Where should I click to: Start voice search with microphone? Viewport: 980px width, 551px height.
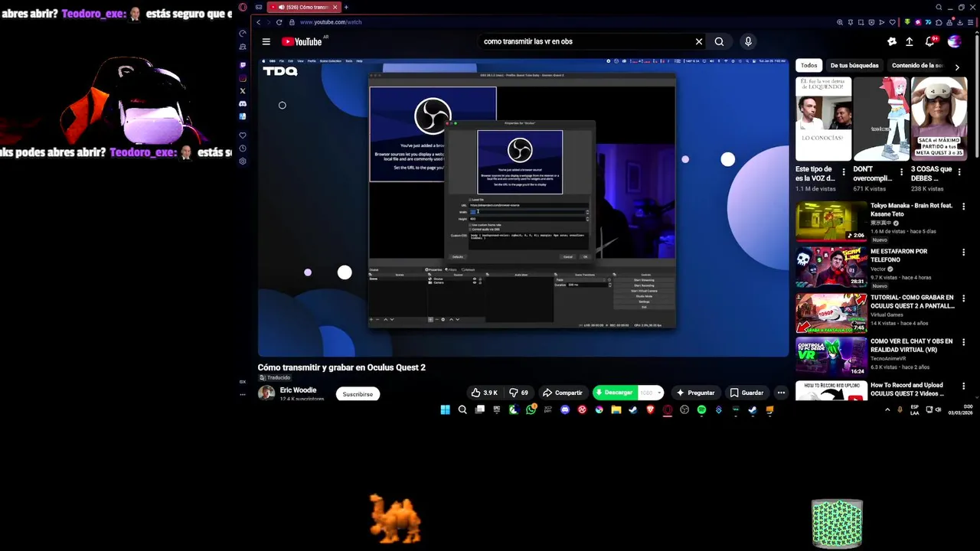(748, 42)
